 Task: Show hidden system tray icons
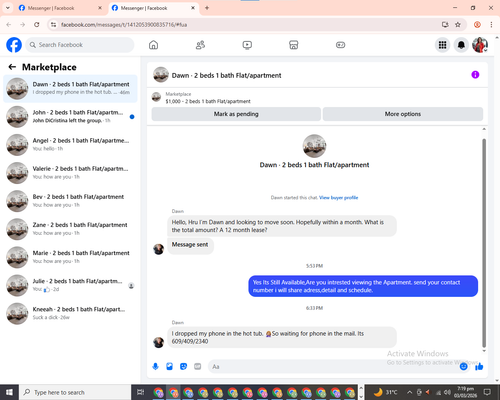pos(409,392)
